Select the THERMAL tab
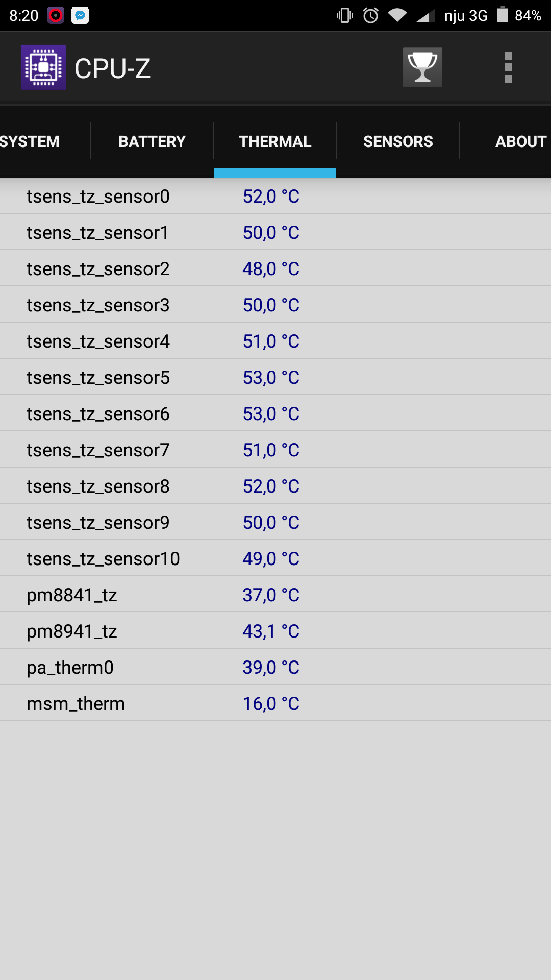Viewport: 551px width, 980px height. (275, 141)
